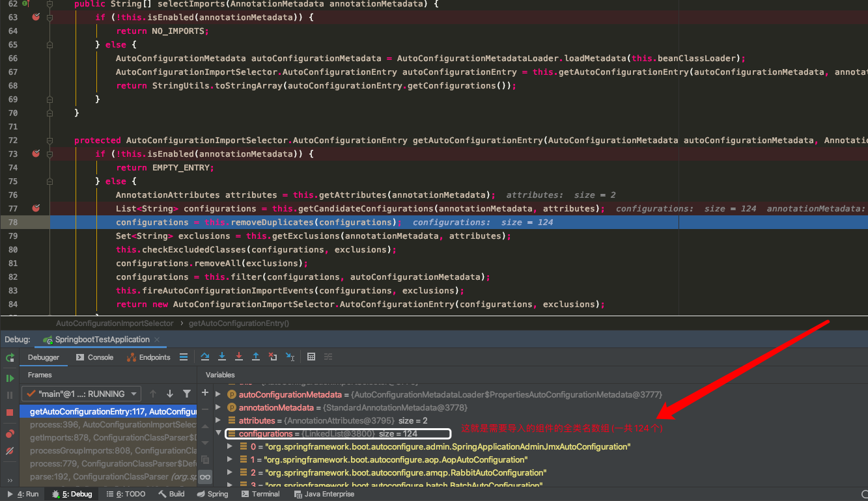Click the duplicate watch copy icon

[x=205, y=459]
